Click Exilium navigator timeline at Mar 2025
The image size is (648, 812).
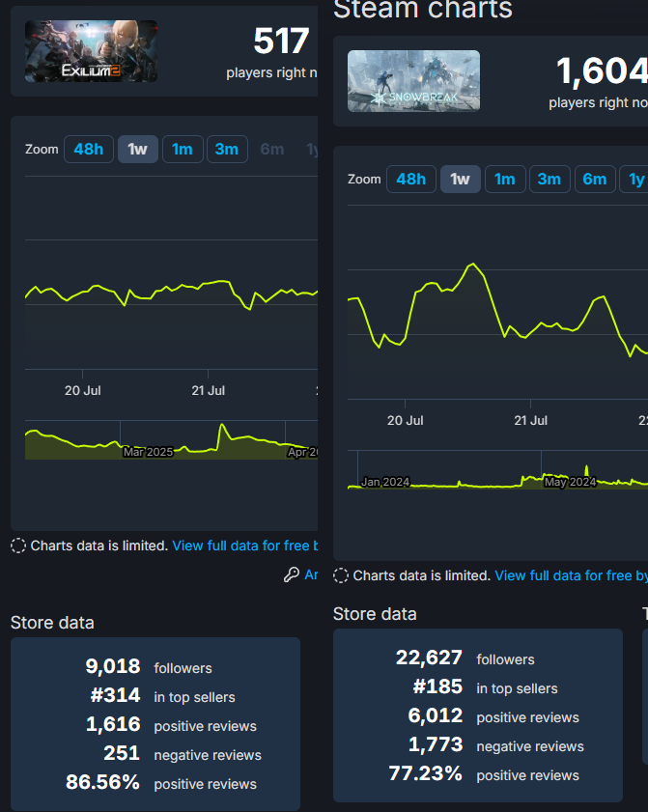(x=148, y=452)
